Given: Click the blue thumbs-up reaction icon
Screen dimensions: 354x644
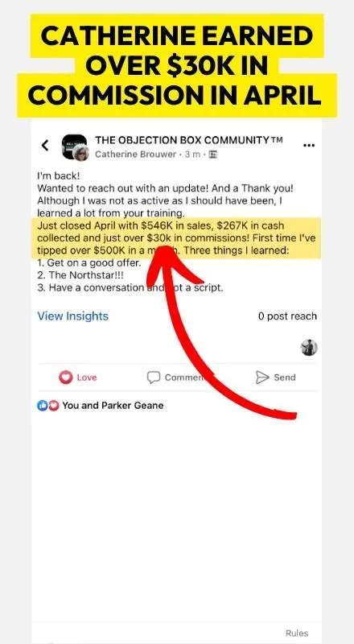Looking at the screenshot, I should click(43, 406).
